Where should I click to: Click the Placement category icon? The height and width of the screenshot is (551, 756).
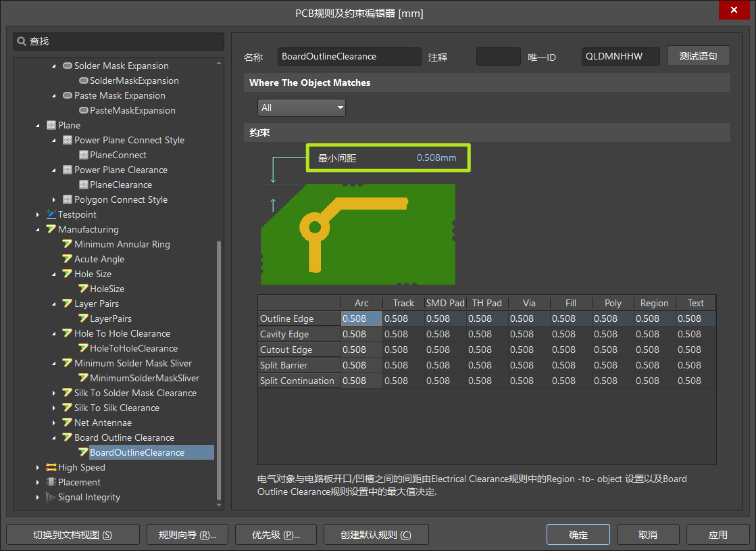point(50,482)
